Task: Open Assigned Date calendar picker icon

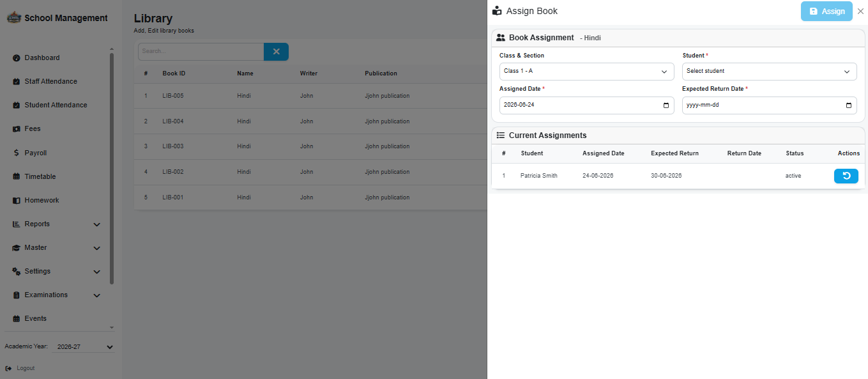Action: (x=666, y=105)
